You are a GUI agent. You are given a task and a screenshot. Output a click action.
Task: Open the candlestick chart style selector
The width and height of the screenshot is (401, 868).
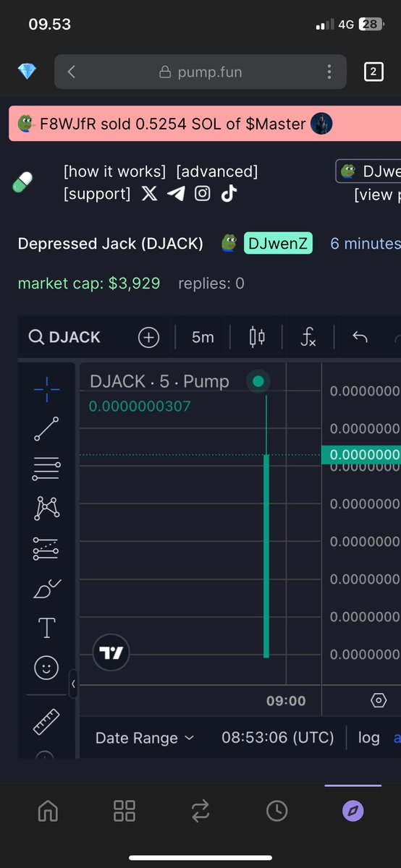pos(257,337)
